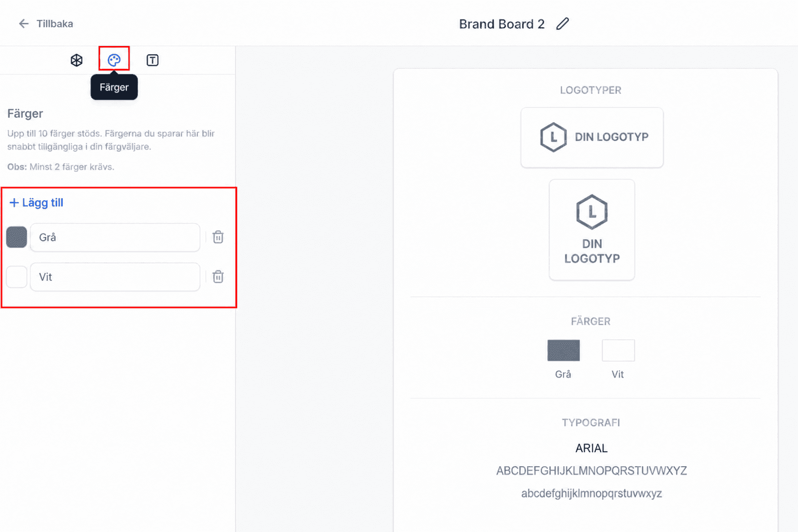Viewport: 798px width, 532px height.
Task: Click the Grå swatch in preview
Action: click(563, 350)
